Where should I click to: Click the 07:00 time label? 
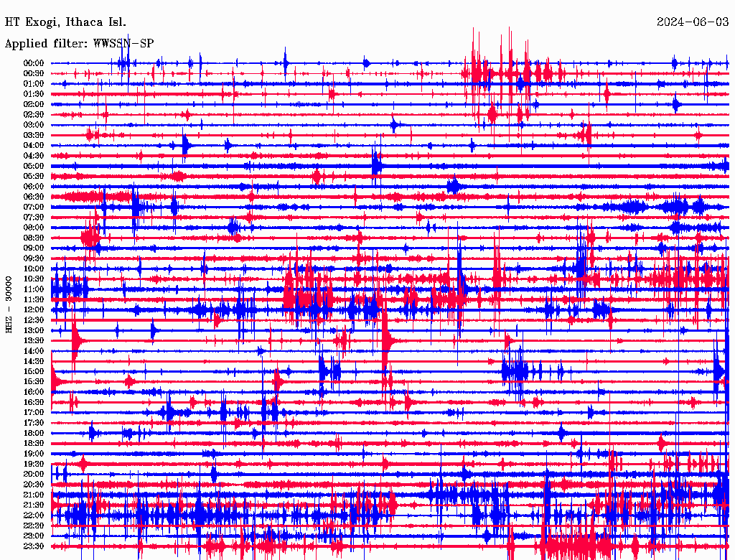(x=34, y=207)
